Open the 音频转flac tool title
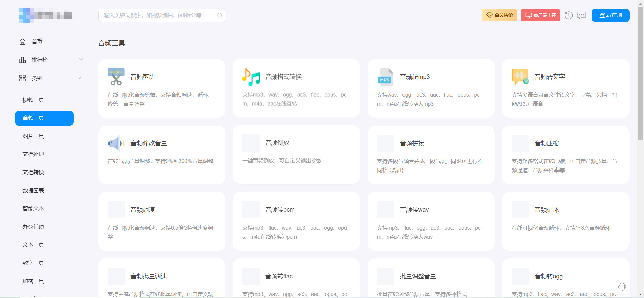This screenshot has width=644, height=298. pos(279,276)
